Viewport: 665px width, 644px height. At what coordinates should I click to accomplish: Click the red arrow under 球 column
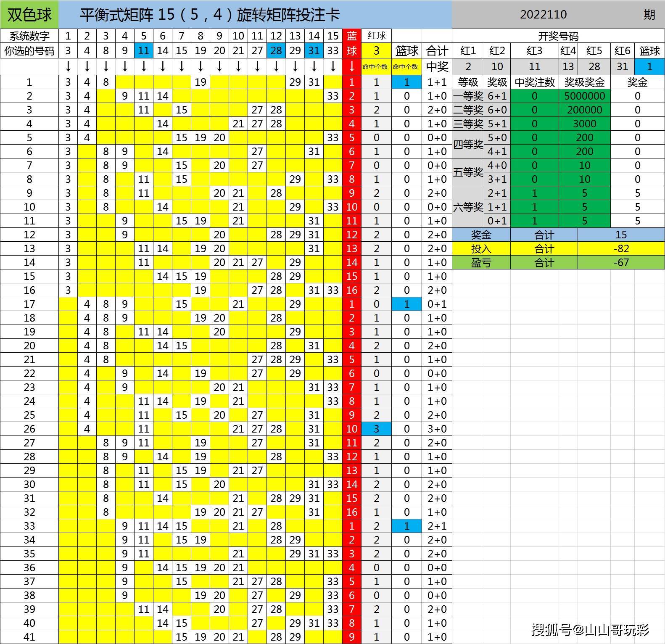[352, 66]
